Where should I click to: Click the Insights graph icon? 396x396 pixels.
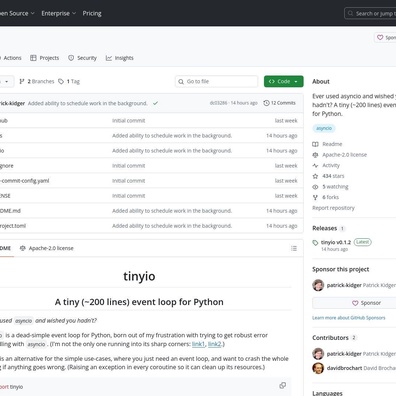pos(109,58)
